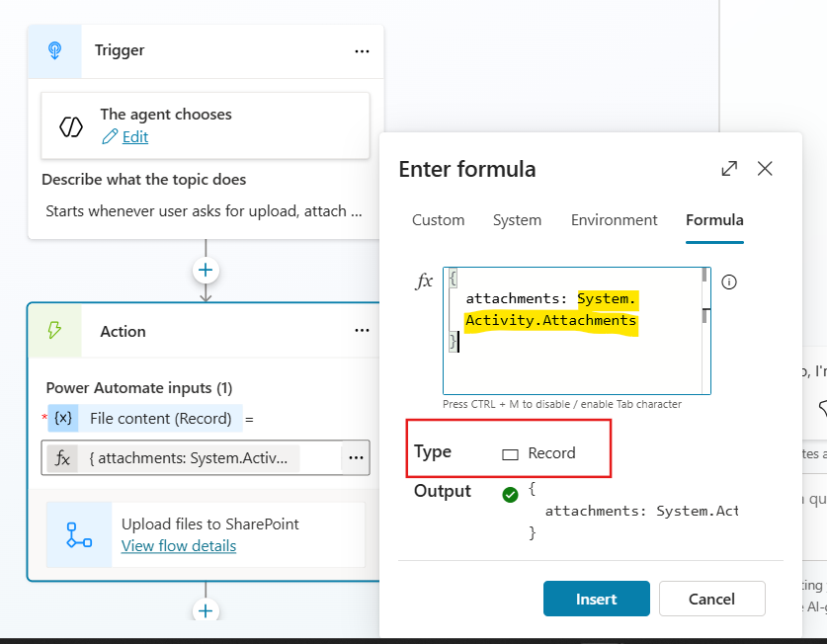Open the formula info tooltip icon

(x=729, y=282)
